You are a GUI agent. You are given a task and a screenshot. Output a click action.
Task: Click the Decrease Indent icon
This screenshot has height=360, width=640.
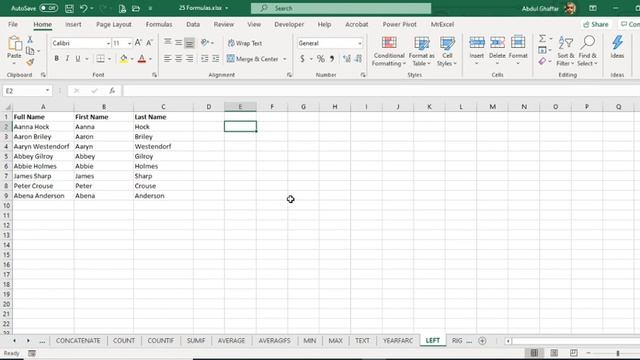pyautogui.click(x=204, y=59)
